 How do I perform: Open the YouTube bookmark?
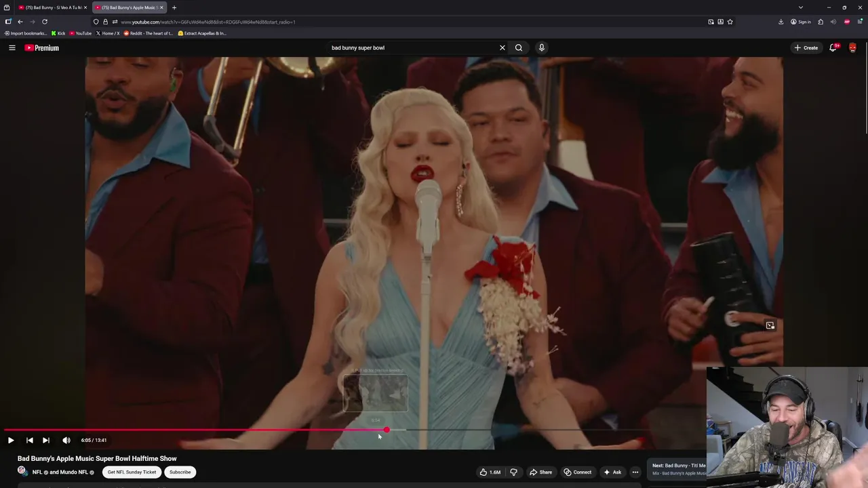[80, 33]
